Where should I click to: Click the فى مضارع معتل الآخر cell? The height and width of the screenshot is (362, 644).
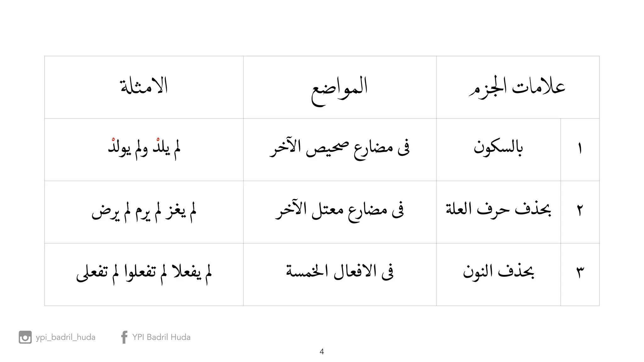(340, 212)
